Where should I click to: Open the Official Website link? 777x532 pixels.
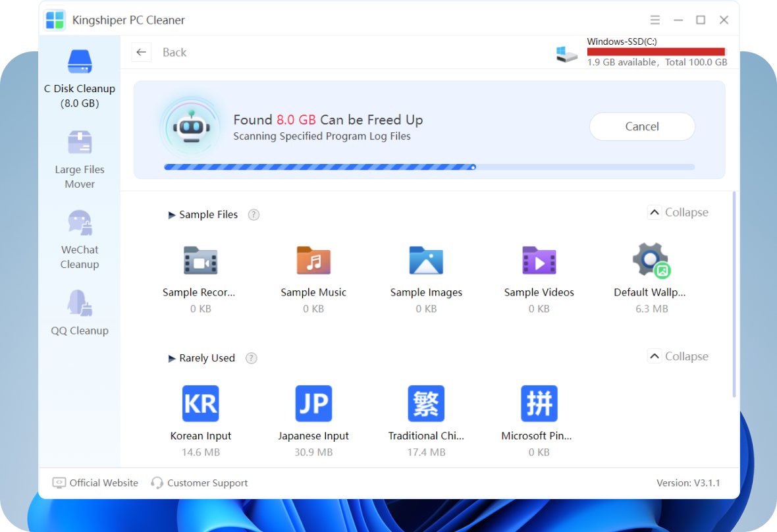point(96,483)
